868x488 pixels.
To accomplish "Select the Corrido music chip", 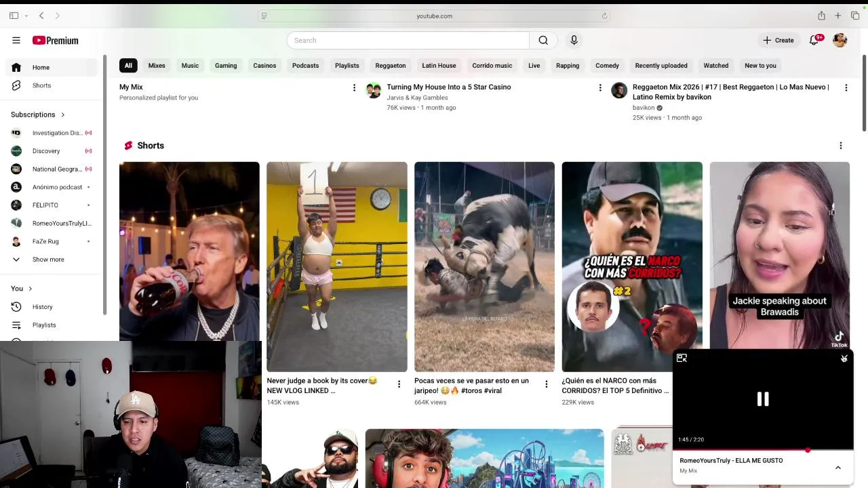I will (492, 66).
